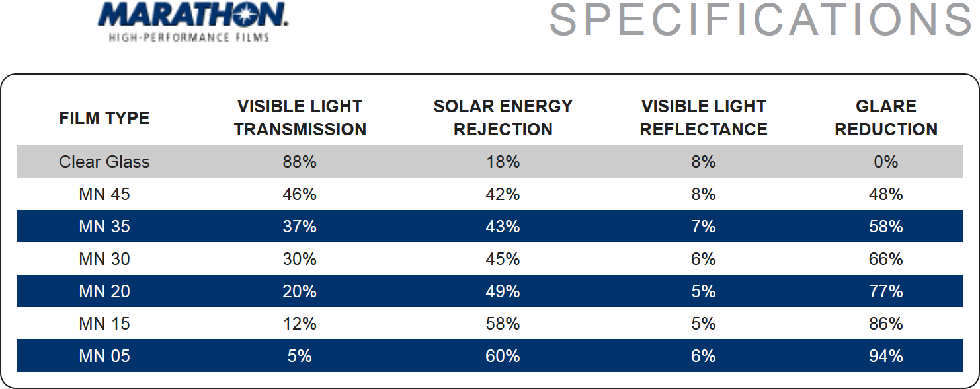980x389 pixels.
Task: Select the Film Type column header
Action: tap(104, 118)
